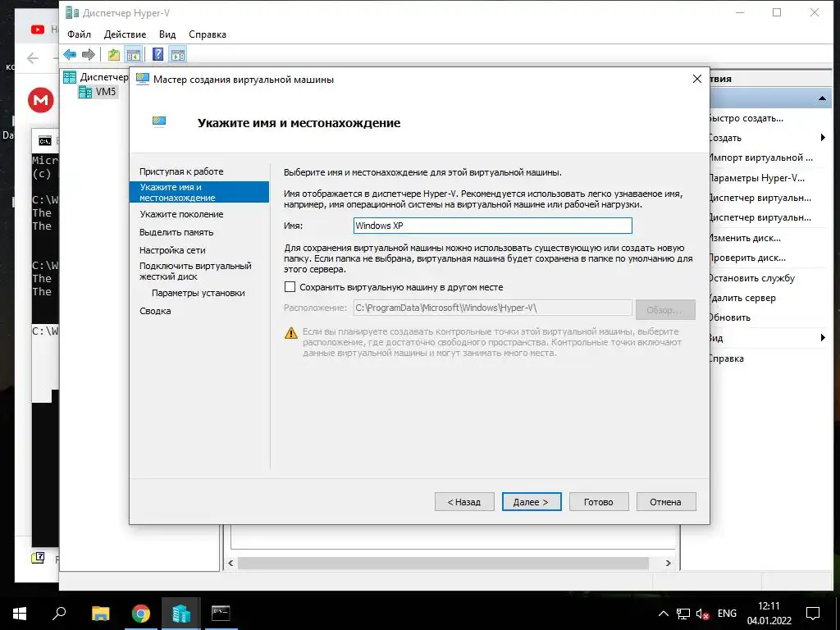Click the network tray icon
840x630 pixels.
[683, 614]
